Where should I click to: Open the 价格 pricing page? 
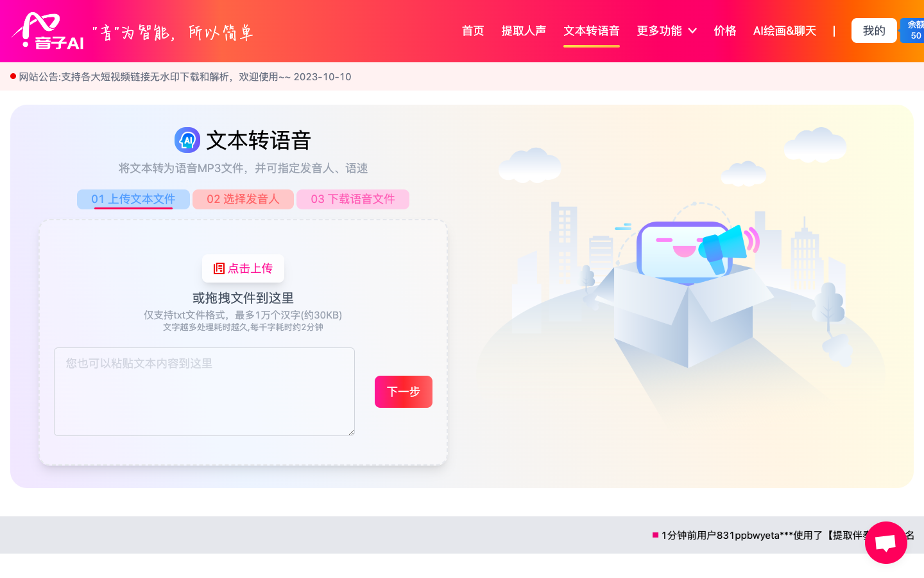[x=725, y=31]
